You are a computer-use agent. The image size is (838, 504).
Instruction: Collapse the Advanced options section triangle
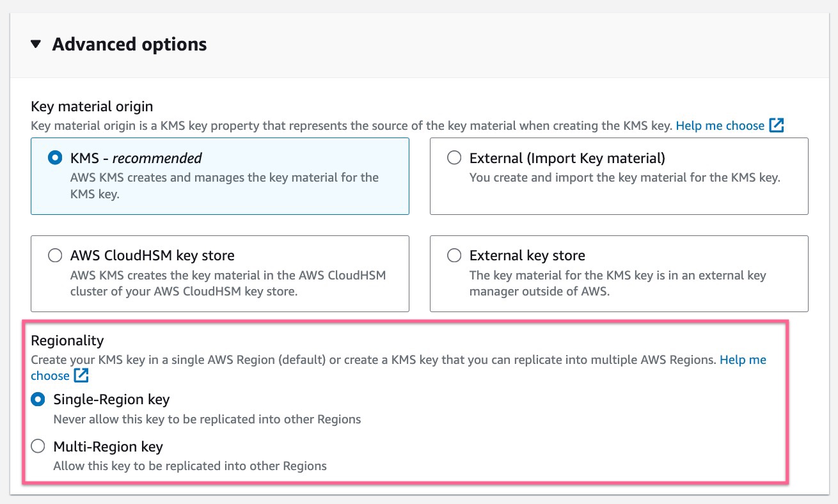36,45
